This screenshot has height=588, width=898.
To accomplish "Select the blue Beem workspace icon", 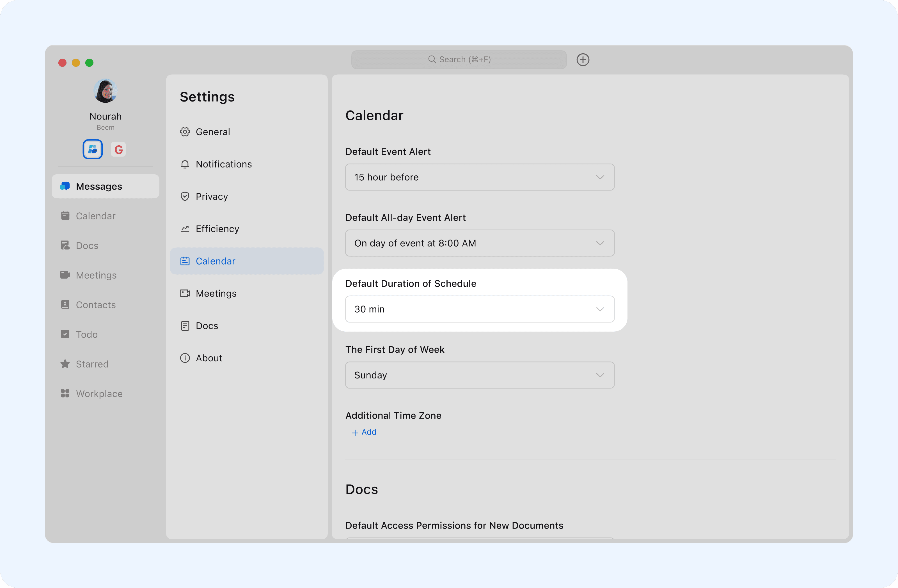I will tap(92, 149).
